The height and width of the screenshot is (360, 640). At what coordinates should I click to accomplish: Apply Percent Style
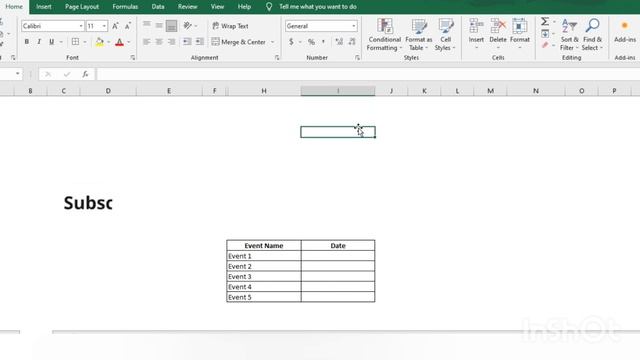(311, 42)
